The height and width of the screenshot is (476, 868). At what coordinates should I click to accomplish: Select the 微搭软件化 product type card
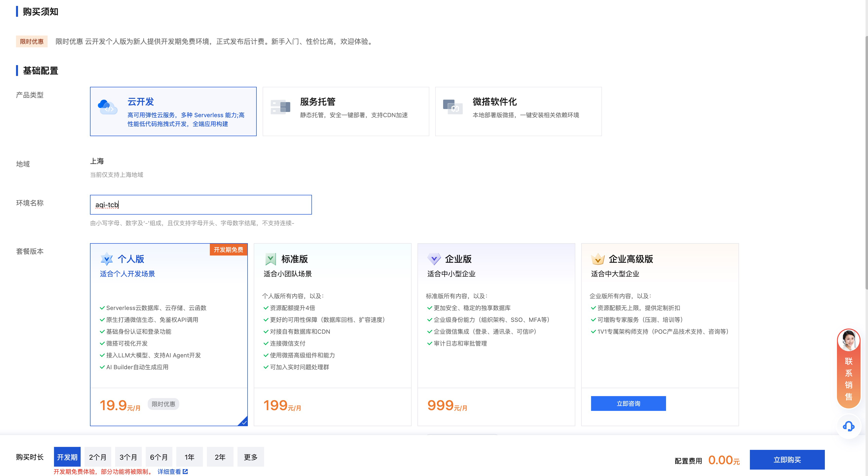pyautogui.click(x=518, y=111)
